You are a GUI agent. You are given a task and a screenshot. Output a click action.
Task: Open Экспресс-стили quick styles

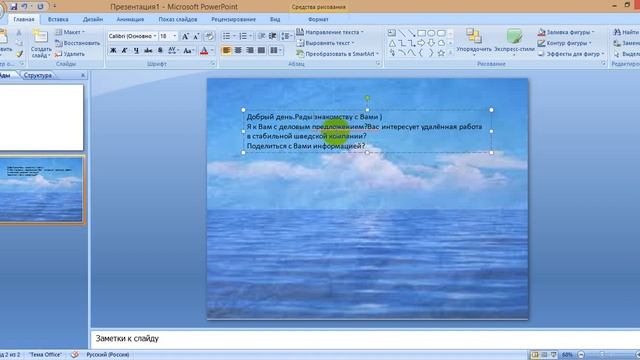click(514, 42)
